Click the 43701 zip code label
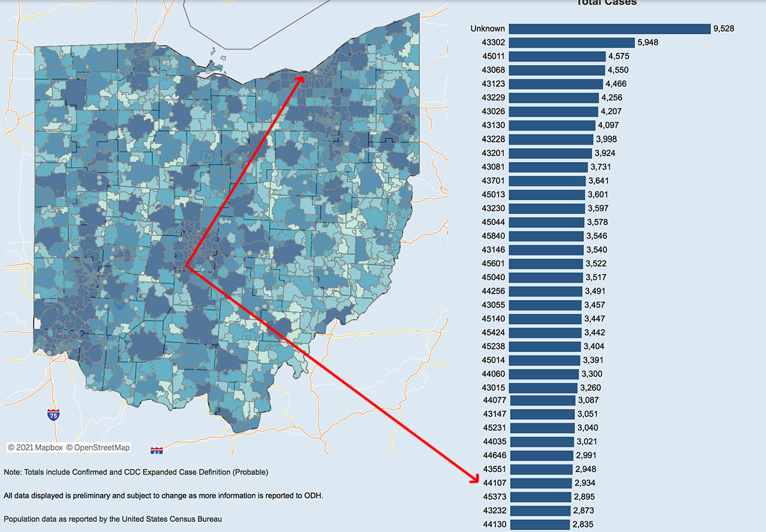766x532 pixels. point(493,181)
